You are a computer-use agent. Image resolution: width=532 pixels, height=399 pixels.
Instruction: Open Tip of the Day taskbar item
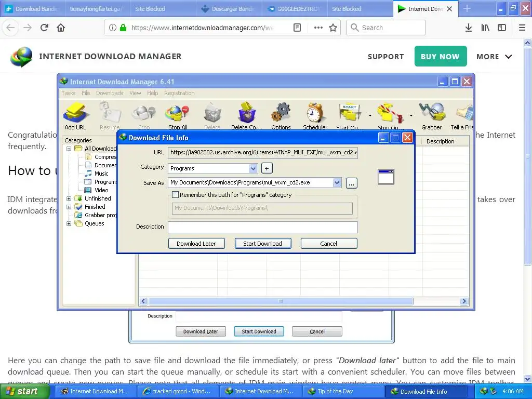[x=343, y=391]
